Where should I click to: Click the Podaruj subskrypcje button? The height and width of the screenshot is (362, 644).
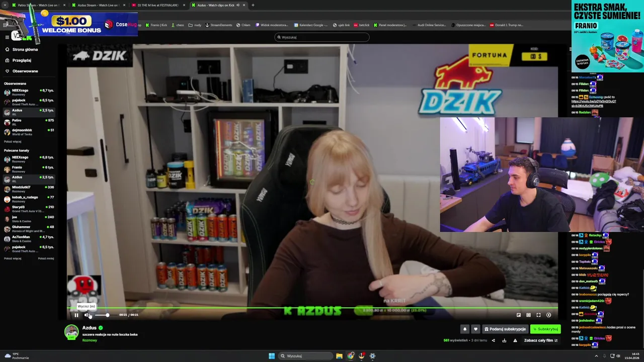pyautogui.click(x=505, y=329)
